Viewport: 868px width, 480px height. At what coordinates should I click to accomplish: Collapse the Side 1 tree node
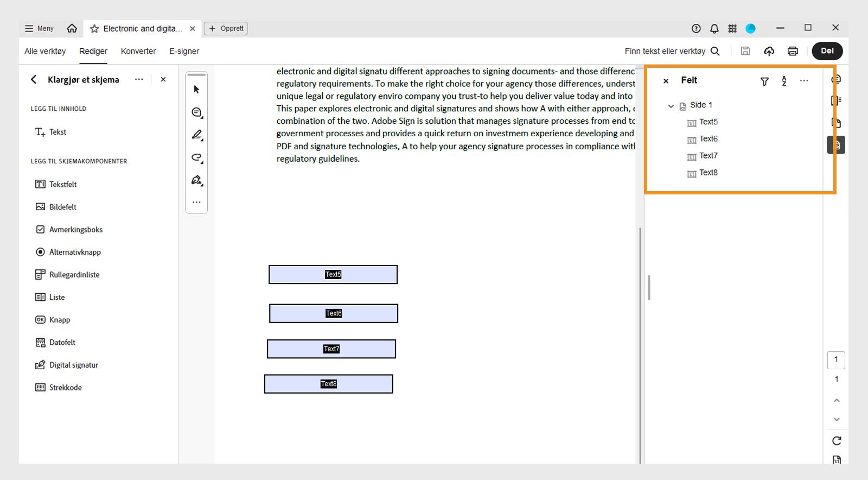671,106
